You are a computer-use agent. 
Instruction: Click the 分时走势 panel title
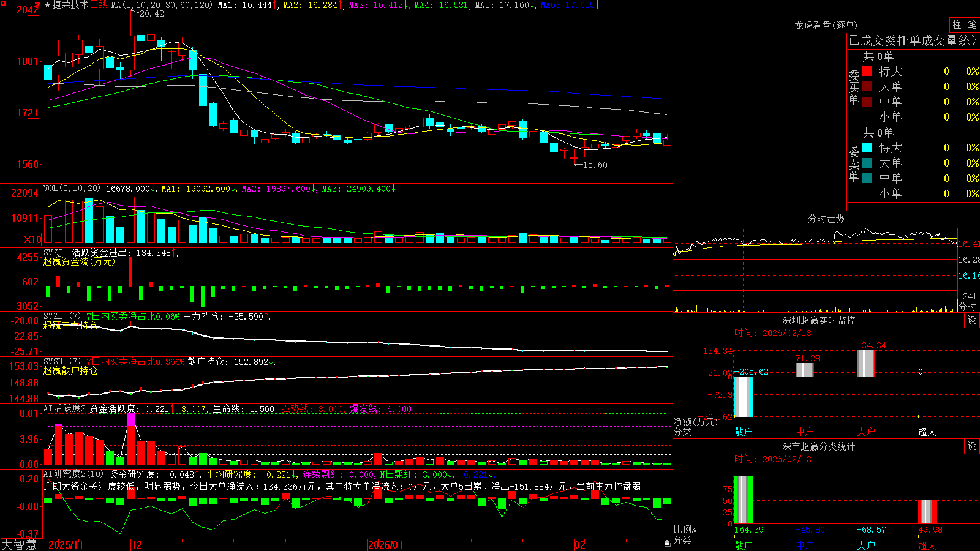point(826,219)
